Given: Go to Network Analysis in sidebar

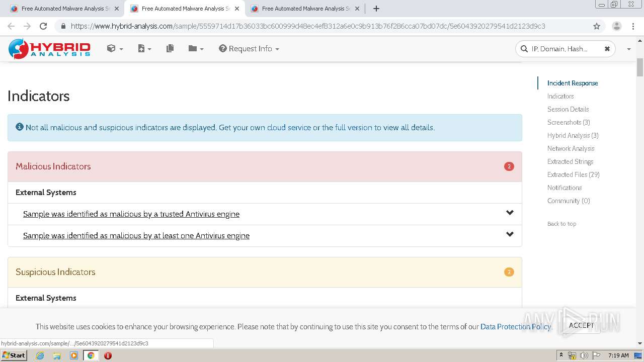Looking at the screenshot, I should coord(571,149).
